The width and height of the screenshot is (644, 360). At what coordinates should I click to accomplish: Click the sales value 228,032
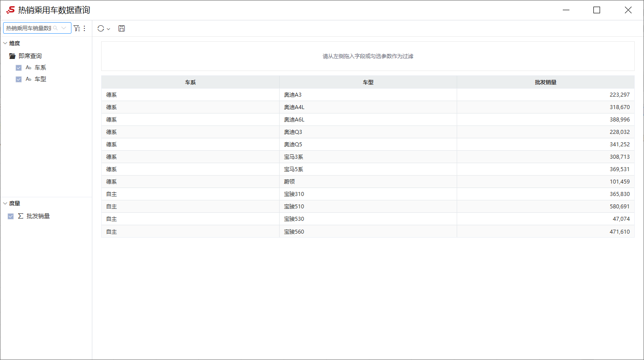click(620, 132)
